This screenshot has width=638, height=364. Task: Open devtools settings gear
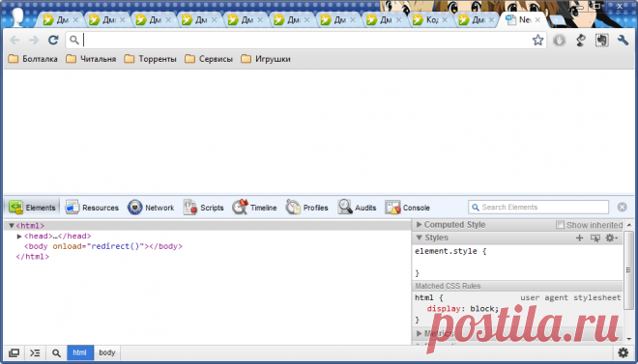click(623, 352)
